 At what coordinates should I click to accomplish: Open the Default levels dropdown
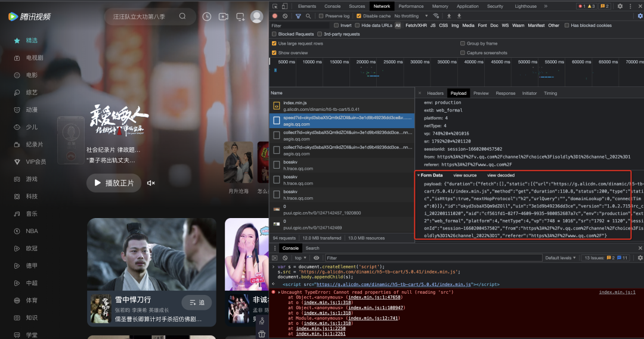pyautogui.click(x=560, y=258)
